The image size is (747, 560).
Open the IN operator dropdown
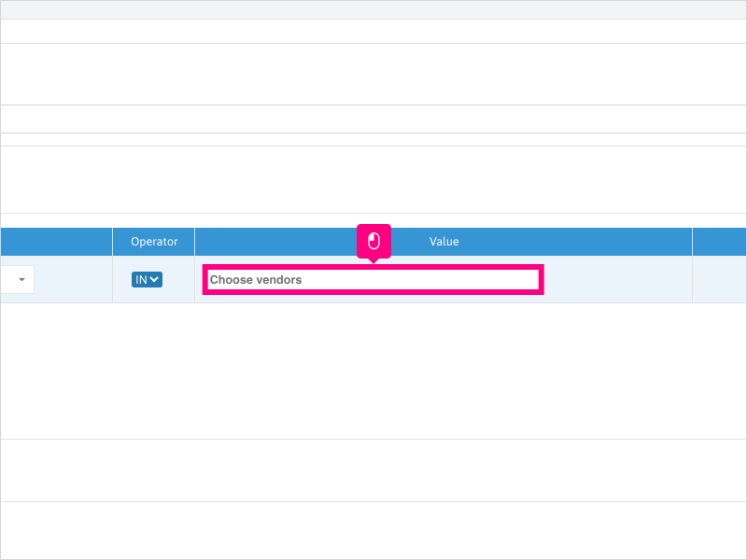(x=147, y=279)
